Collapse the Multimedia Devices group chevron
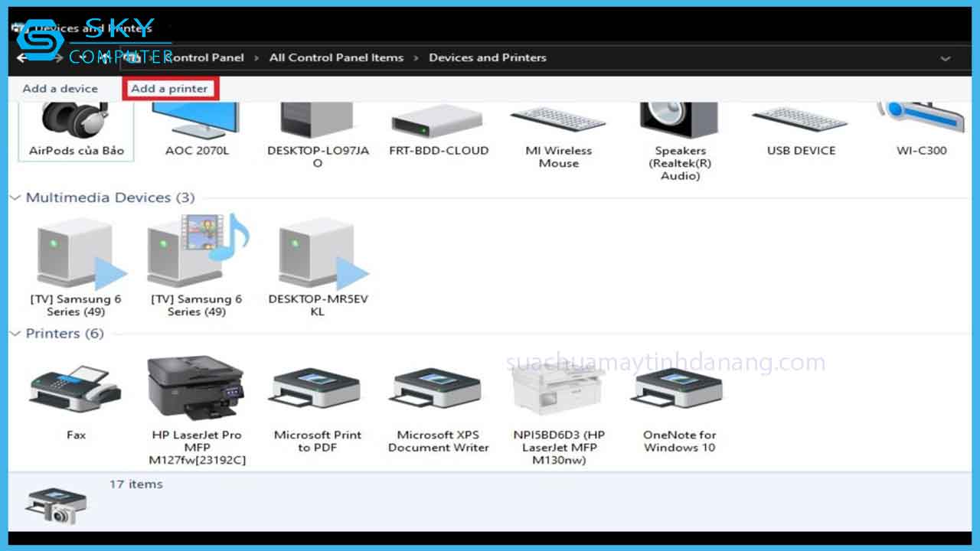980x551 pixels. point(15,197)
